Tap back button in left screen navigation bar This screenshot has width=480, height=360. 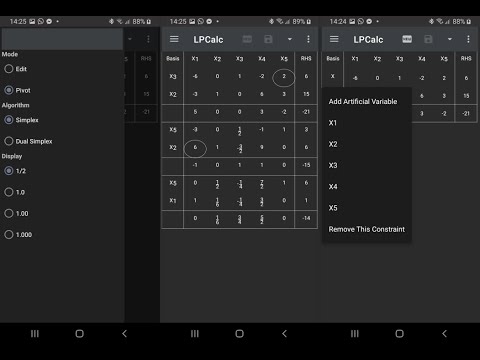(x=124, y=333)
